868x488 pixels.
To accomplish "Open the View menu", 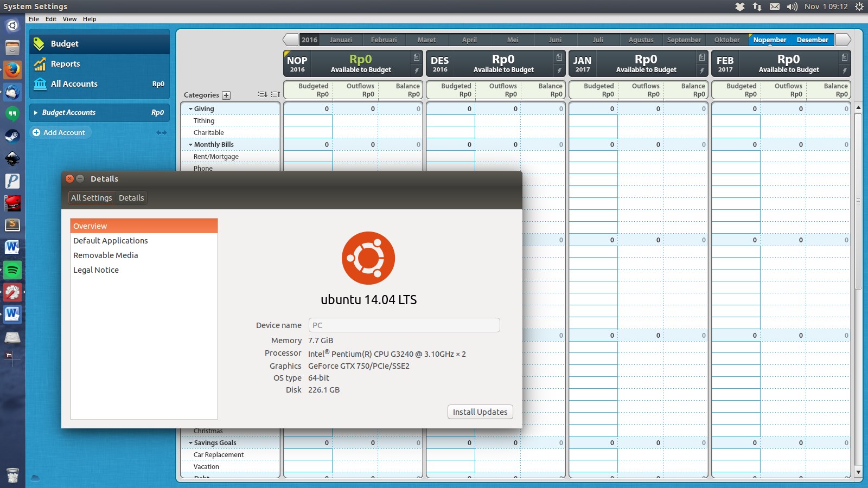I will [x=69, y=19].
